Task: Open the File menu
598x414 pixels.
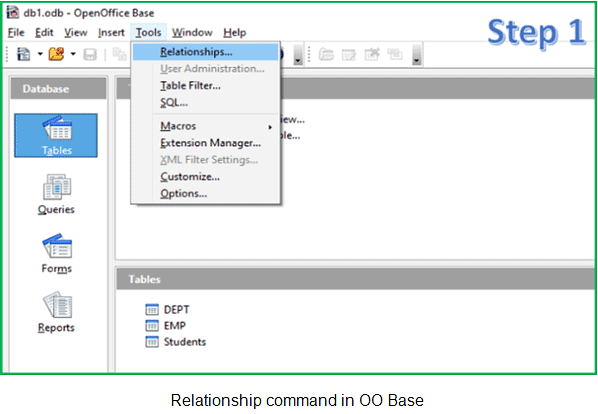Action: point(16,33)
